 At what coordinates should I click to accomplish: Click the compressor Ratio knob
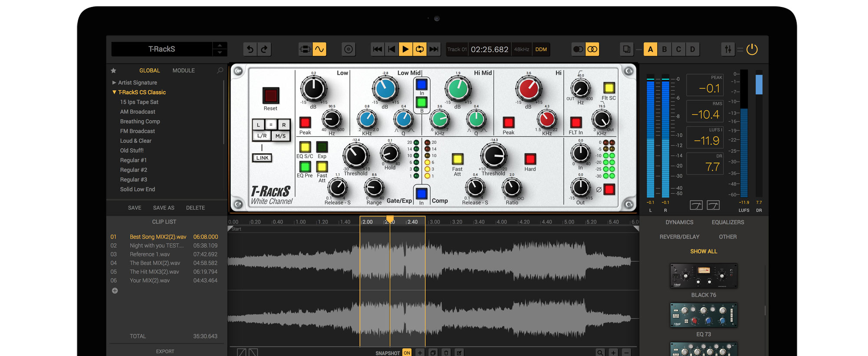pos(512,188)
